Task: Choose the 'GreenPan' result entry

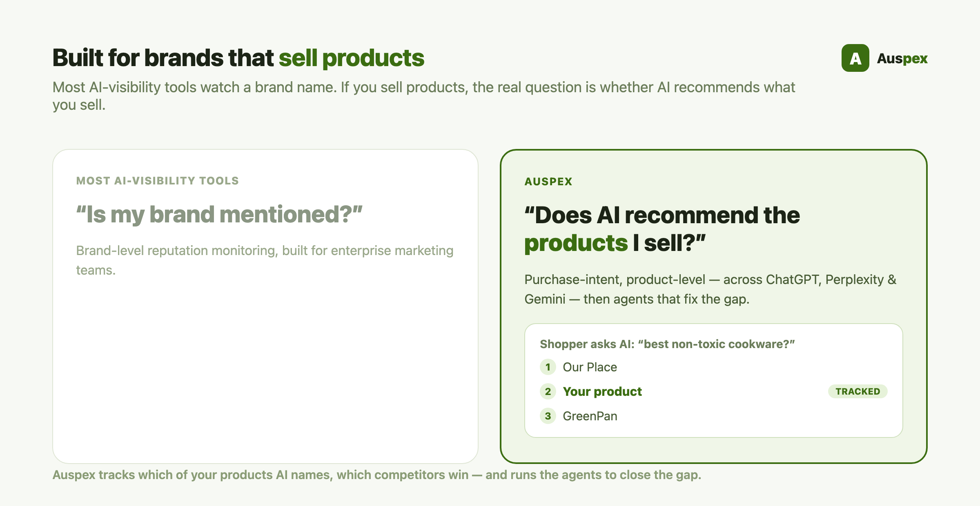Action: click(590, 416)
